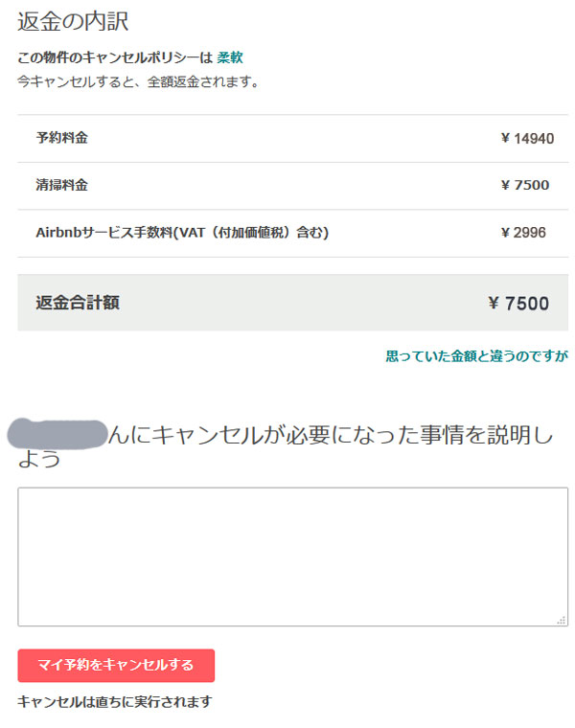Viewport: 575px width, 728px height.
Task: Click the マイ予約をキャンセルする button
Action: [116, 666]
